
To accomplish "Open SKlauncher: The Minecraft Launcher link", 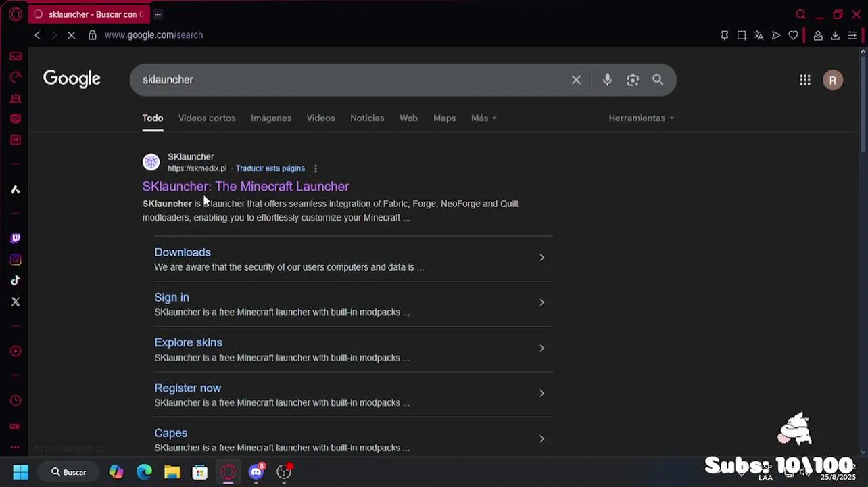I will pos(246,186).
